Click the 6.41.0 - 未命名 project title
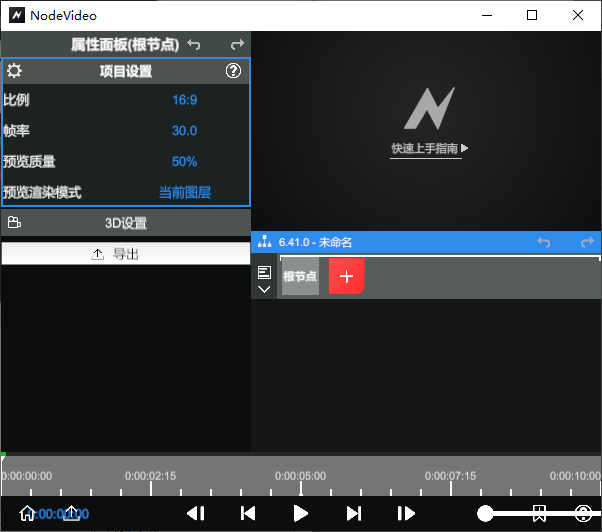Viewport: 602px width, 532px height. [x=315, y=242]
